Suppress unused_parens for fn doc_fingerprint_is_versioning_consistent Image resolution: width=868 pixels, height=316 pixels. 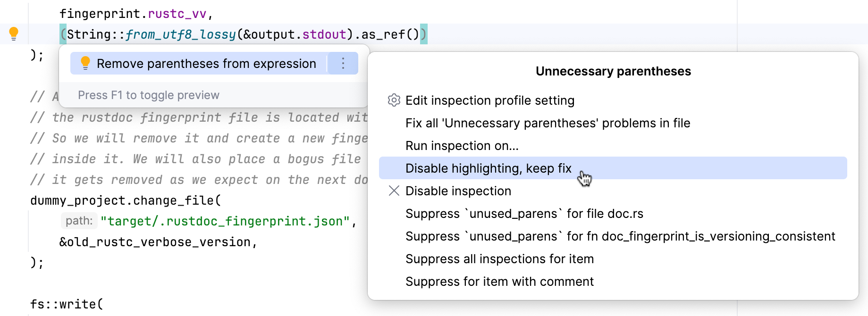point(620,236)
